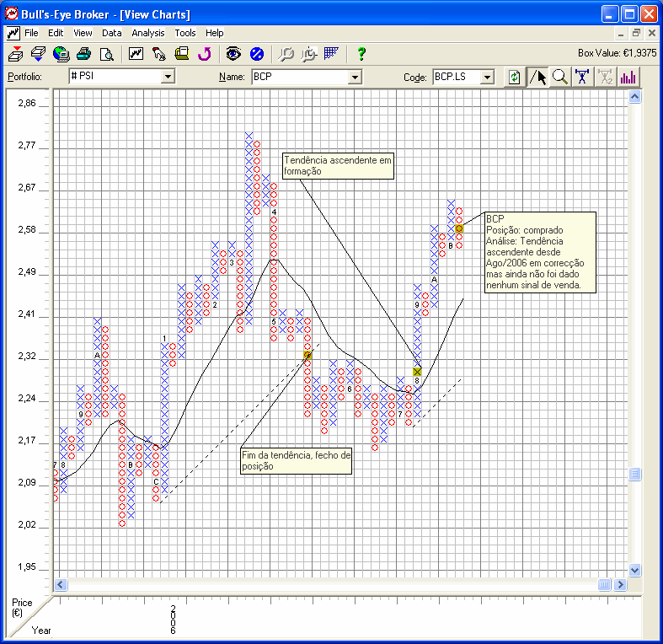Open print preview from the toolbar
Screen dimensions: 663x644
pos(107,54)
